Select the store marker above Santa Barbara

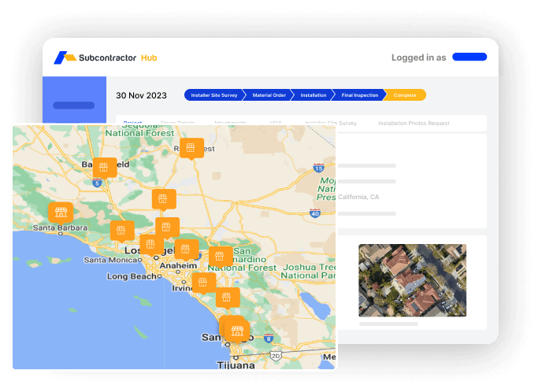tap(61, 211)
